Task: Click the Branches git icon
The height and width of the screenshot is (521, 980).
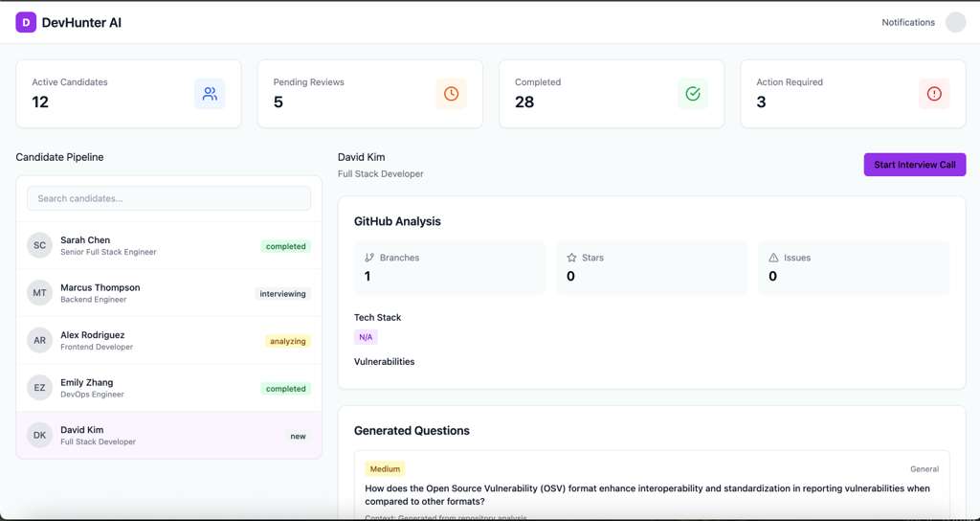Action: coord(369,257)
